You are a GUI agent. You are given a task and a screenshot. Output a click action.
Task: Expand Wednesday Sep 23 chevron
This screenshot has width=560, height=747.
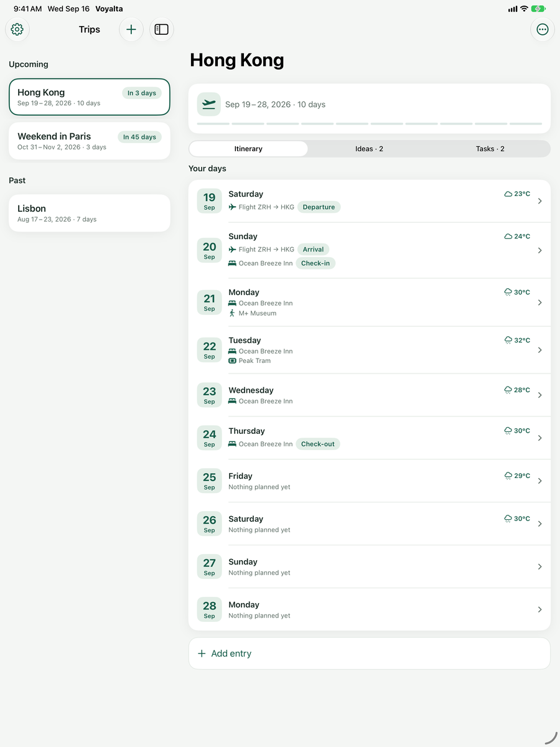[x=539, y=395]
